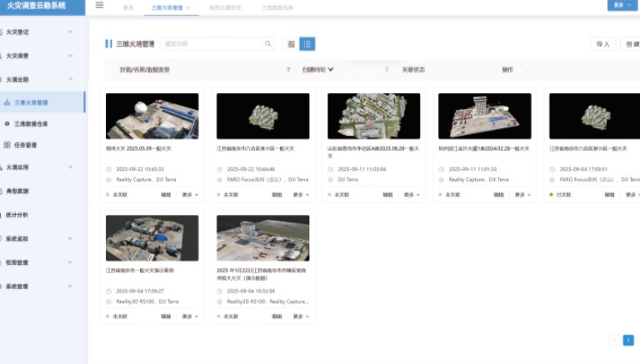
Task: Collapse the 火调云勘 sidebar section
Action: pyautogui.click(x=70, y=79)
